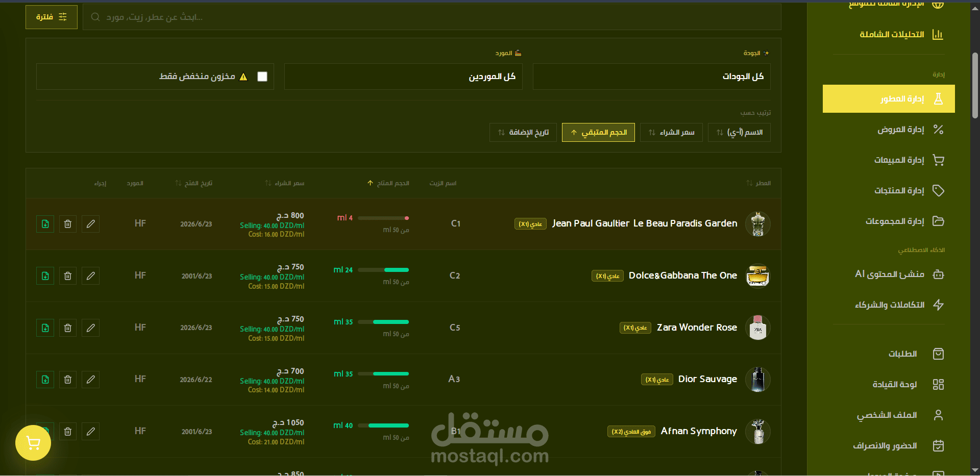980x476 pixels.
Task: Sort by الاسم (أ-ي) name button
Action: pyautogui.click(x=739, y=133)
